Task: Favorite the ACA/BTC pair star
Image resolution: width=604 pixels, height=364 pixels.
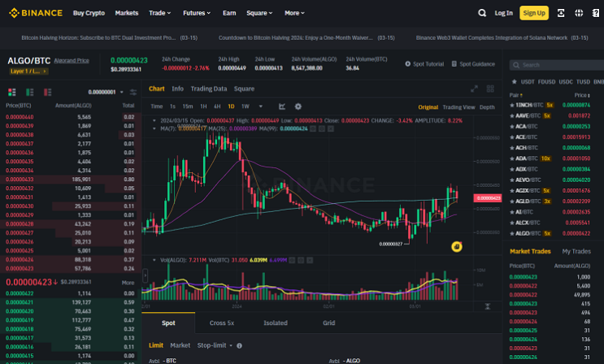Action: [x=512, y=126]
